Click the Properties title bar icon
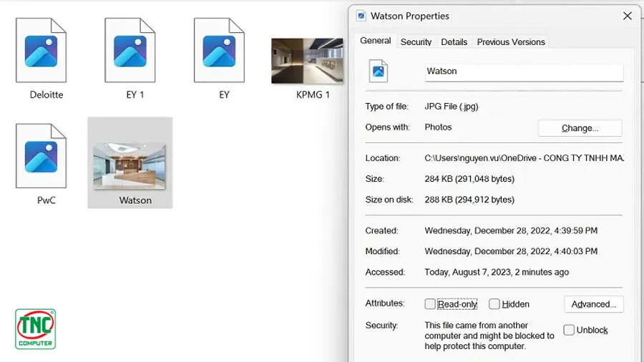 tap(361, 16)
